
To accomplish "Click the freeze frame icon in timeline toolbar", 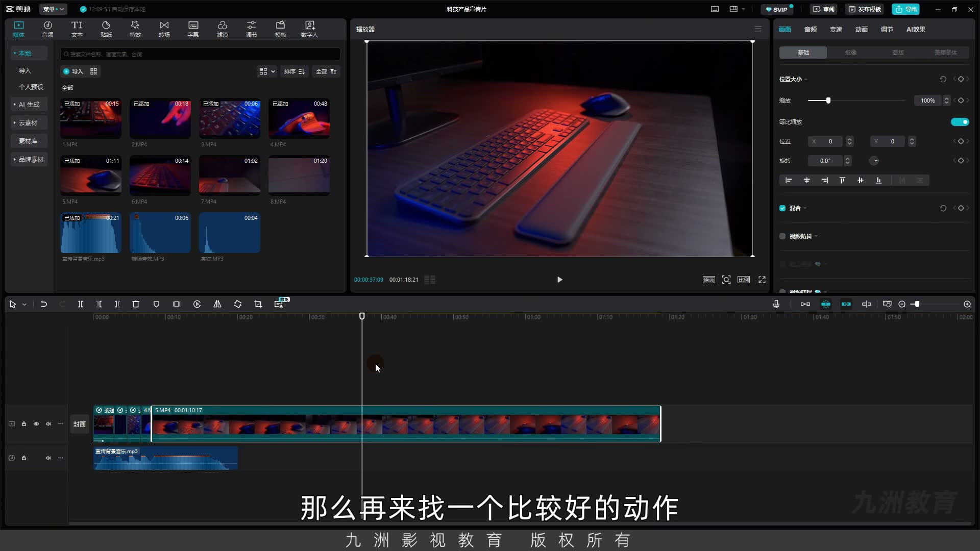I will [x=177, y=304].
